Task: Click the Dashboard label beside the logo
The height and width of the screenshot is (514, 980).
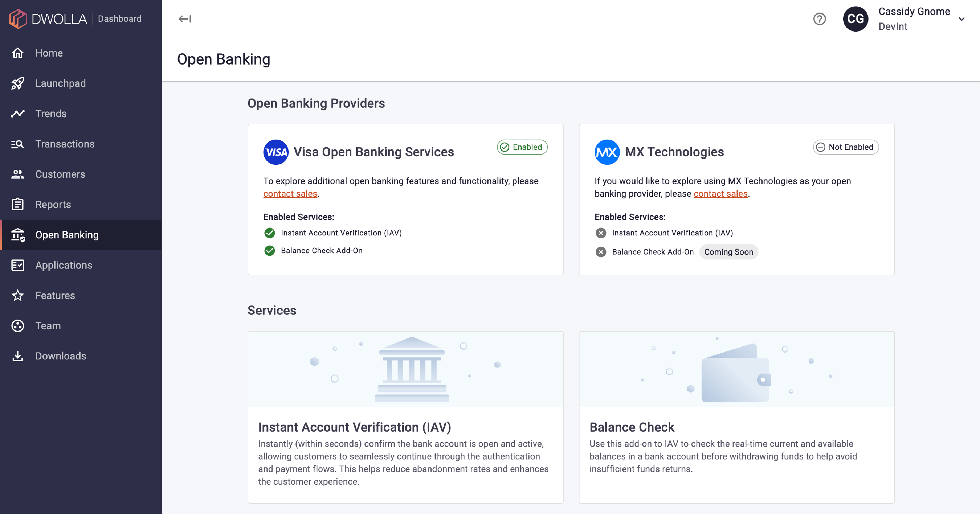Action: point(119,18)
